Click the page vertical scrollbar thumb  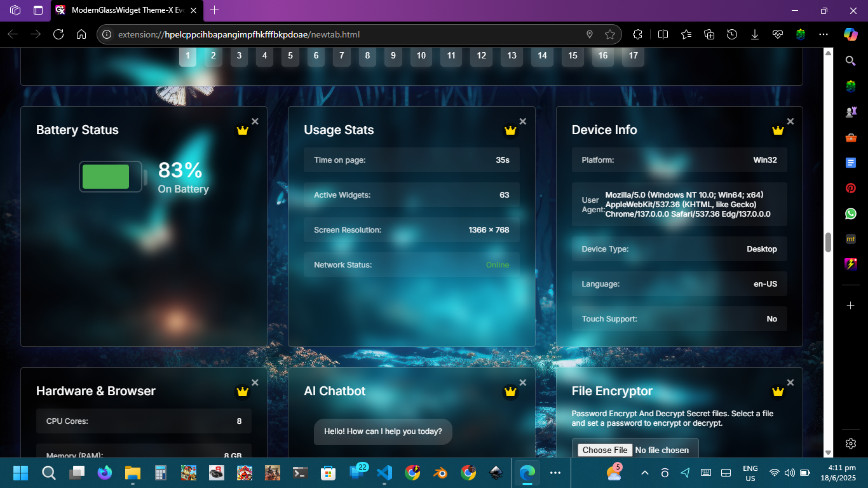point(828,242)
